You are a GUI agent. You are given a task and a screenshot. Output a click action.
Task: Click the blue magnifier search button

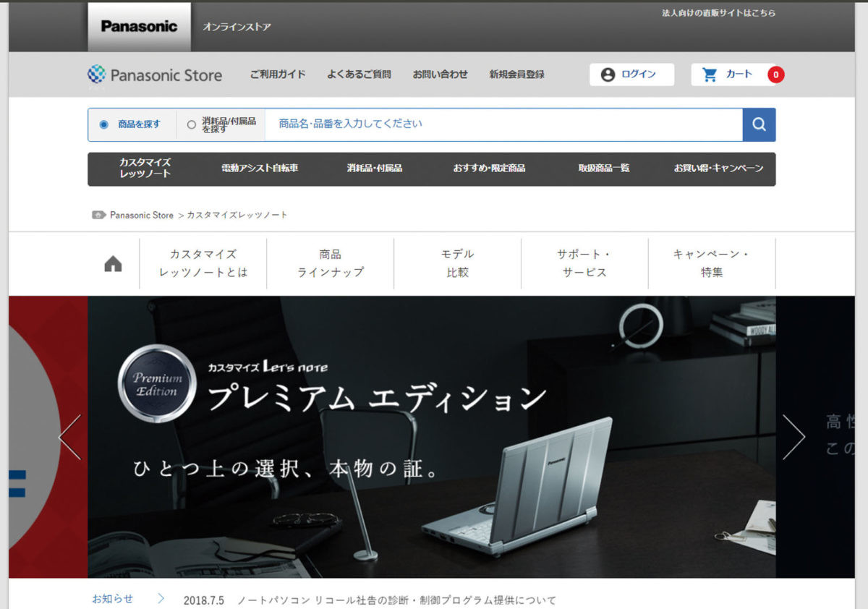click(759, 124)
